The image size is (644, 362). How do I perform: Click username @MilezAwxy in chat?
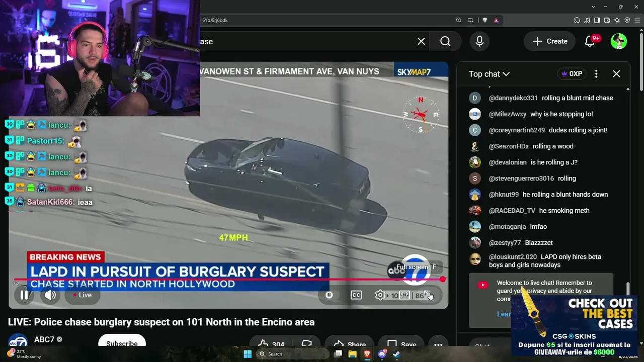[x=508, y=114]
